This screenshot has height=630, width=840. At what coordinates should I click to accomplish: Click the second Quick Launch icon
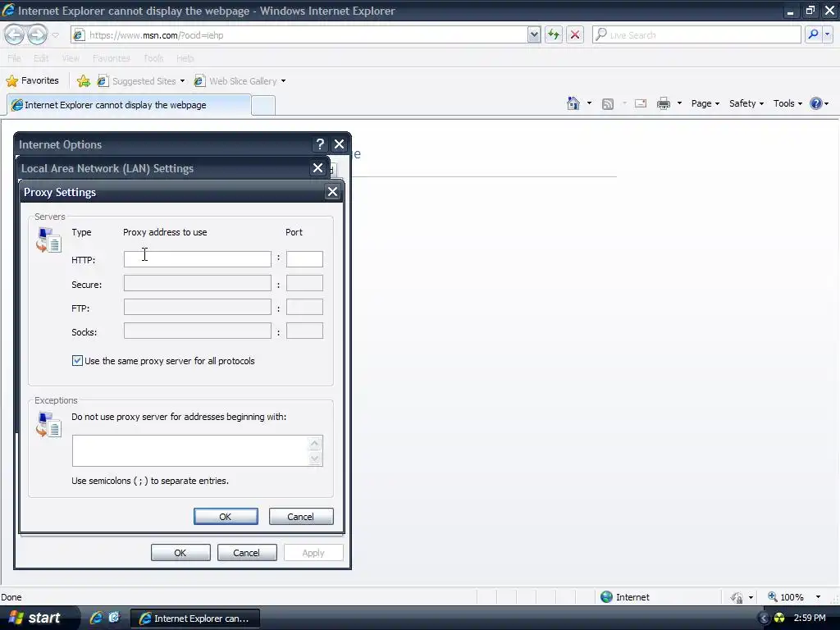point(113,618)
